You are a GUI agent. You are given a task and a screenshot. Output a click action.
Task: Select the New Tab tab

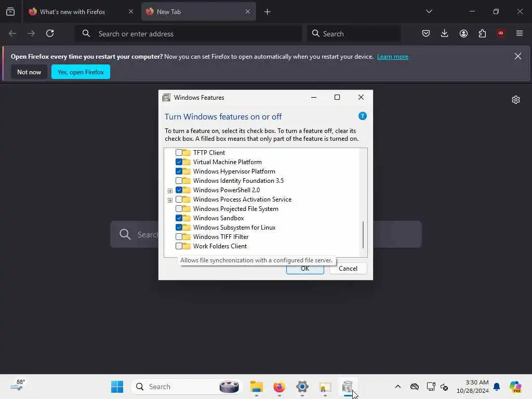[198, 11]
